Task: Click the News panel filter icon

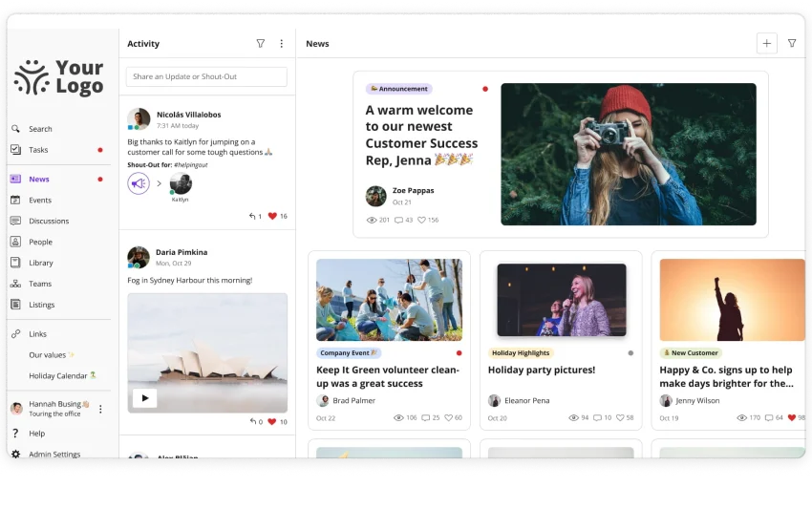Action: coord(792,44)
